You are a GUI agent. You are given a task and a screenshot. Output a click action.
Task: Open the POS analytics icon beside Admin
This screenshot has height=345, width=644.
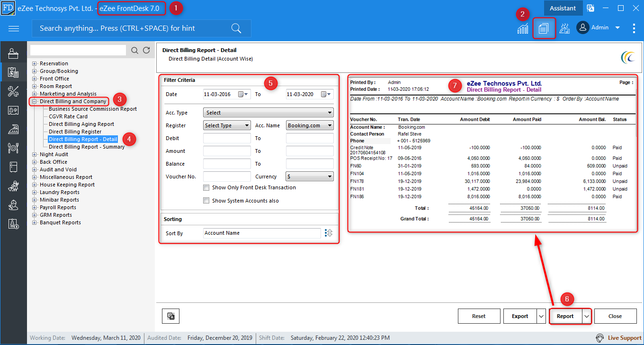(564, 28)
